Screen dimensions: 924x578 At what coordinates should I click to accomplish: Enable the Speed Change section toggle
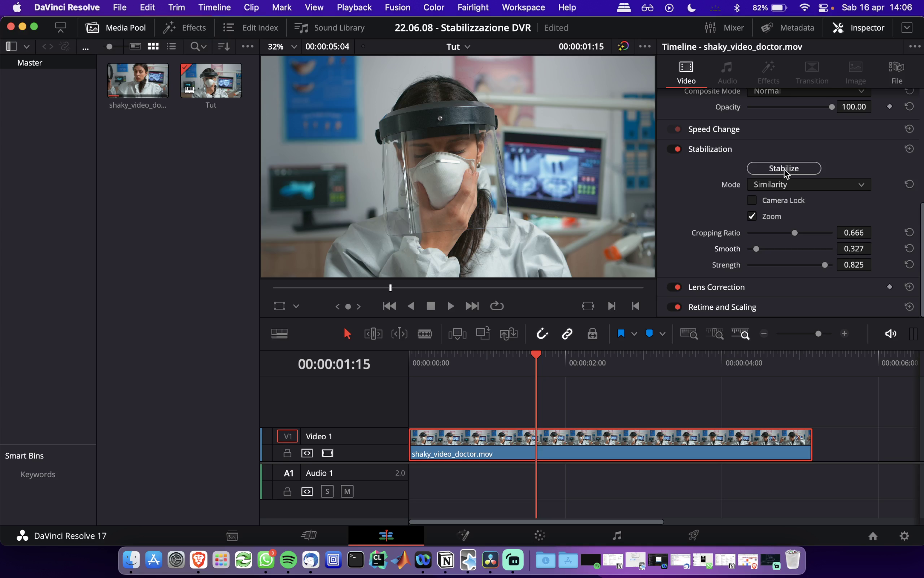click(x=675, y=129)
